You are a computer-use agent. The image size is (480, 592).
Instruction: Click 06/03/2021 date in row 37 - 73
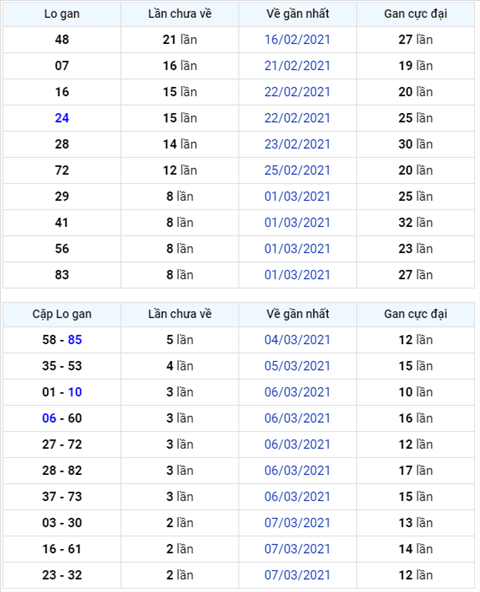297,496
